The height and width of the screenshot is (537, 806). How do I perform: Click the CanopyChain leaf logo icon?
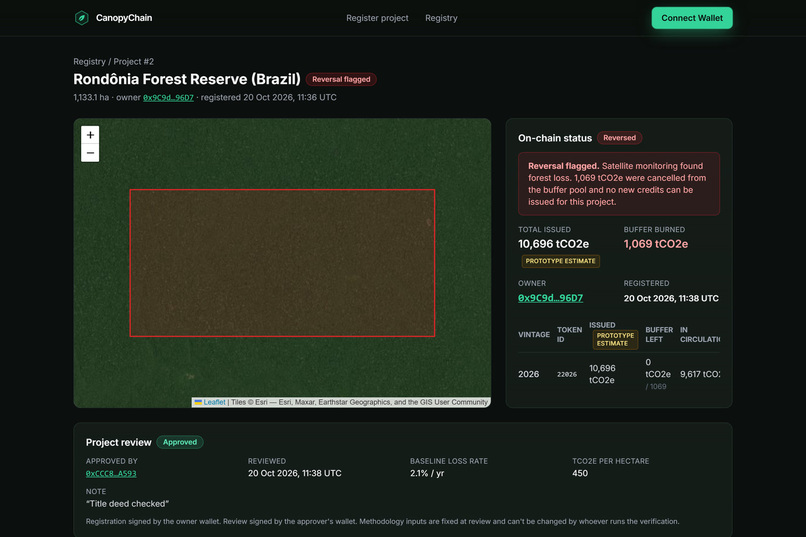(81, 18)
